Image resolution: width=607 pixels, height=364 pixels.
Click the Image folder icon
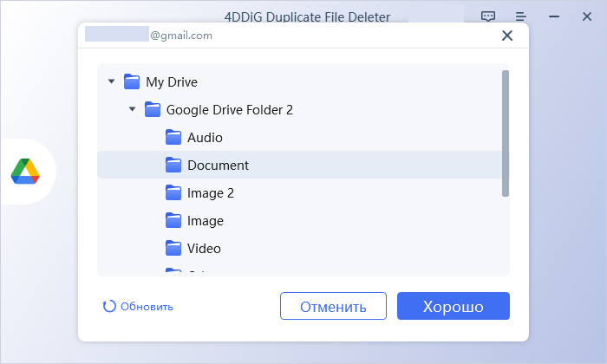[173, 220]
